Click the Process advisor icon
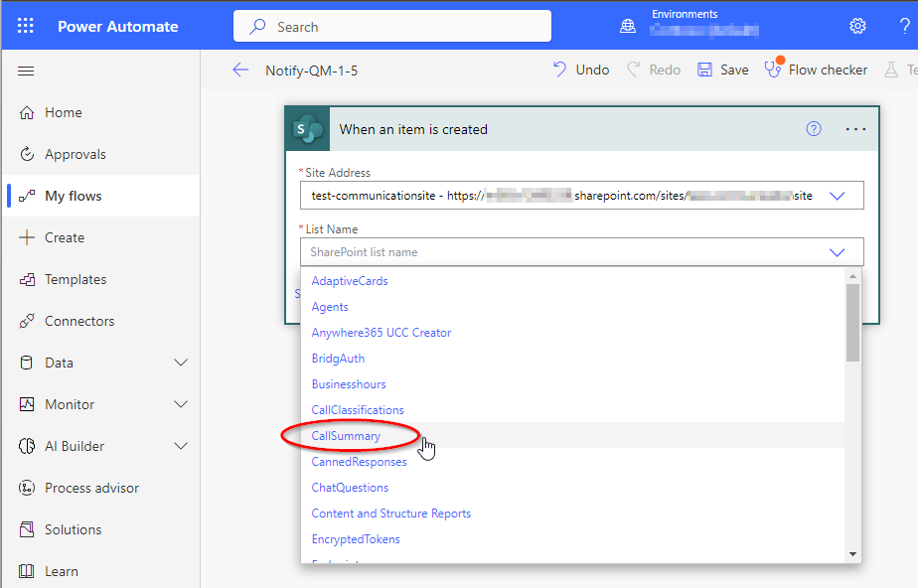918x588 pixels. point(27,488)
